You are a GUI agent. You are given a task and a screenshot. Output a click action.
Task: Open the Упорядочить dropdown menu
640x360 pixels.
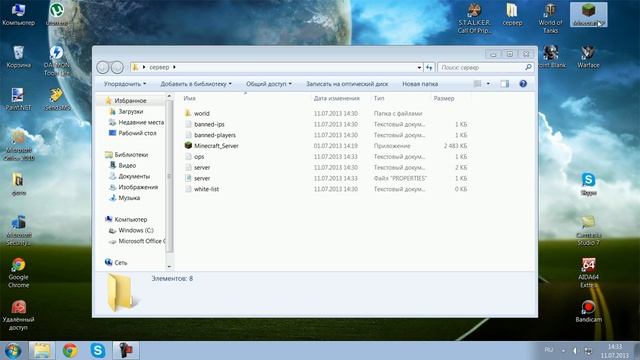pyautogui.click(x=124, y=84)
